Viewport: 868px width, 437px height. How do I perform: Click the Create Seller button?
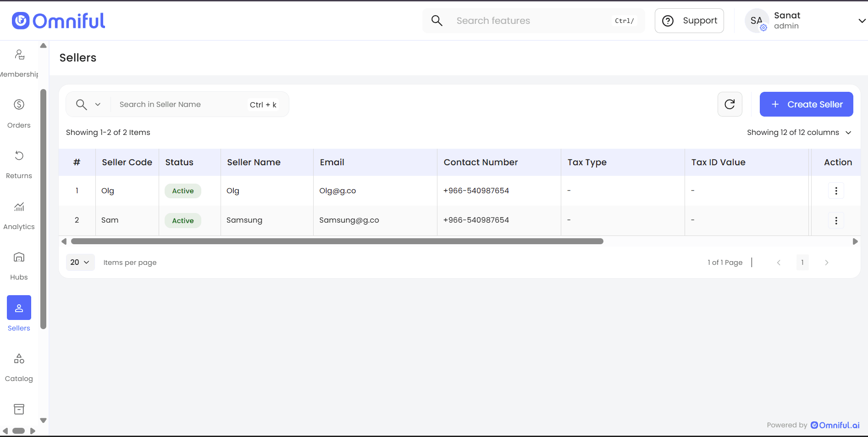pos(806,104)
